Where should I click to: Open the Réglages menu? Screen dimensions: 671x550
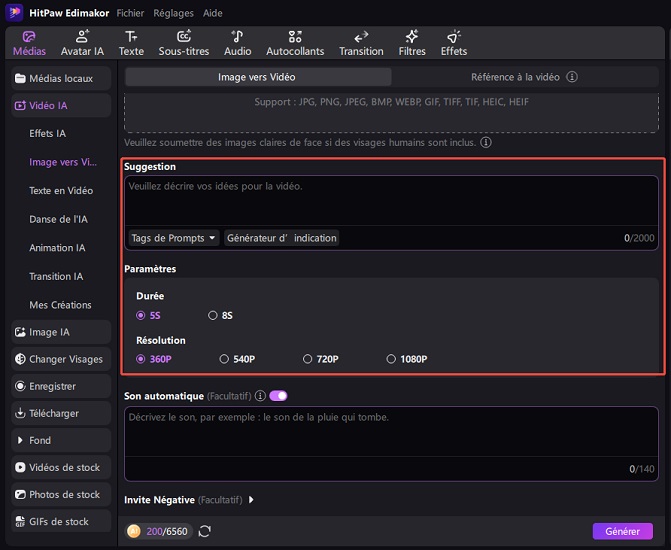pyautogui.click(x=173, y=13)
